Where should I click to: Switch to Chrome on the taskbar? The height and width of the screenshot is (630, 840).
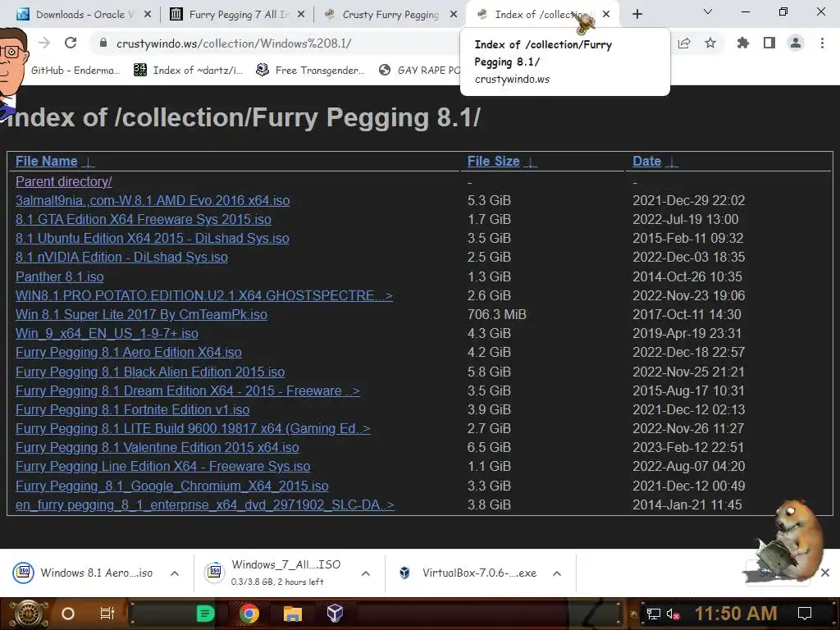click(249, 614)
